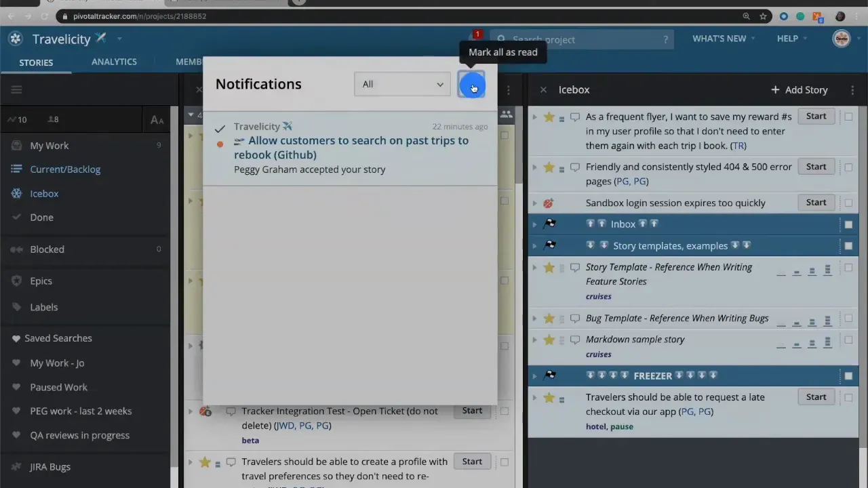Open the All notifications filter dropdown

point(401,84)
